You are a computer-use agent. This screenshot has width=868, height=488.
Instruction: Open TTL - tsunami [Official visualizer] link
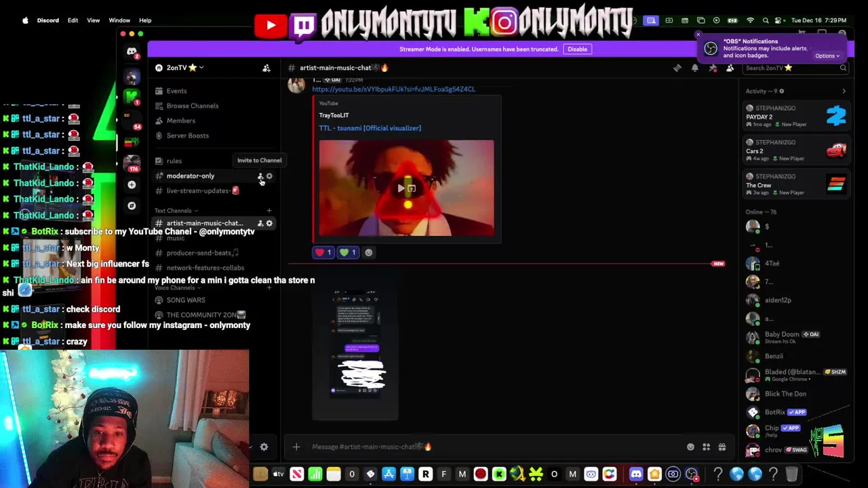tap(370, 128)
